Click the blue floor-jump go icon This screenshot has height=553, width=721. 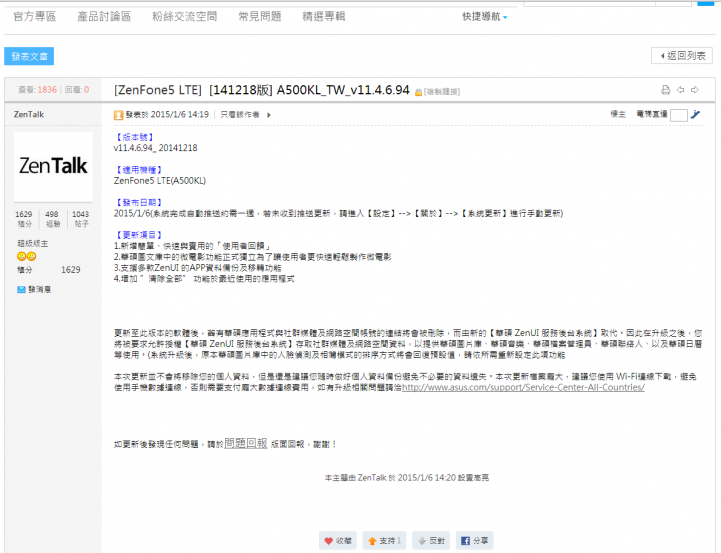point(696,114)
